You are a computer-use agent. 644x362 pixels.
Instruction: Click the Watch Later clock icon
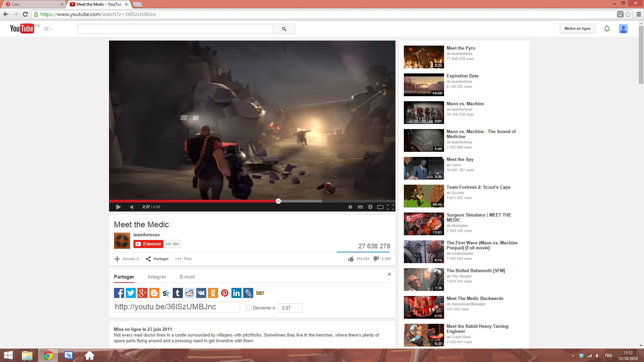coord(350,207)
